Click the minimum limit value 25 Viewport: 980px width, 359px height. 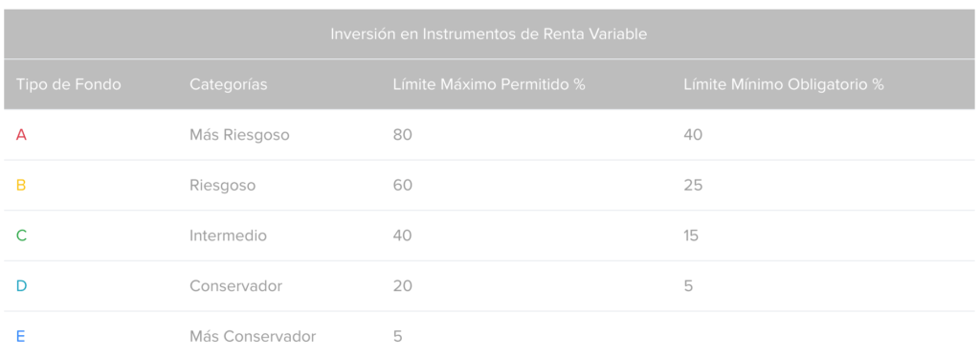(693, 185)
